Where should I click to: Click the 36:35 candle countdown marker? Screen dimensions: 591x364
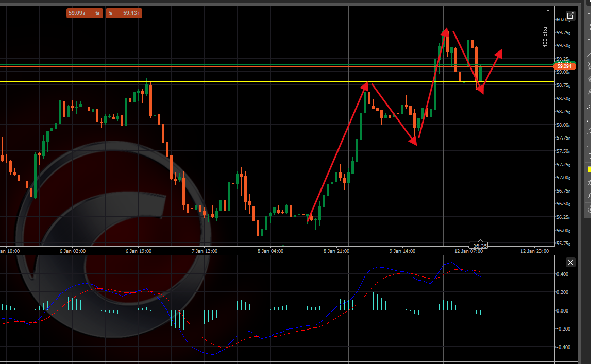pyautogui.click(x=479, y=246)
